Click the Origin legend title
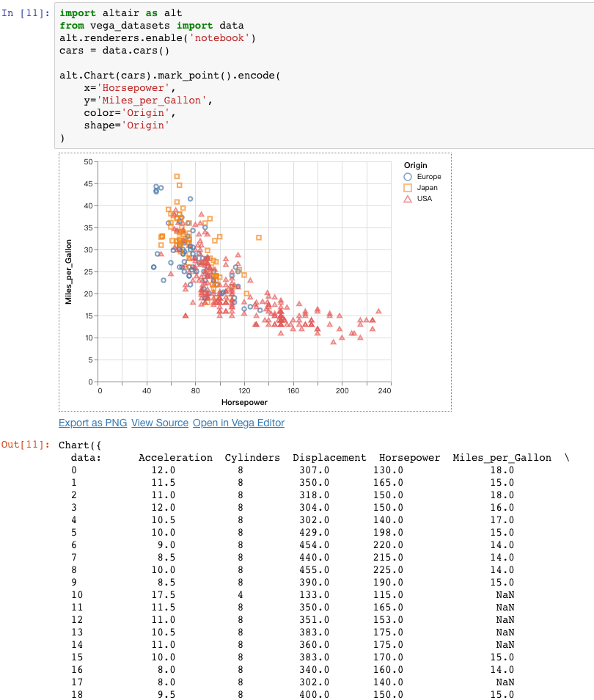The height and width of the screenshot is (700, 594). pos(414,165)
